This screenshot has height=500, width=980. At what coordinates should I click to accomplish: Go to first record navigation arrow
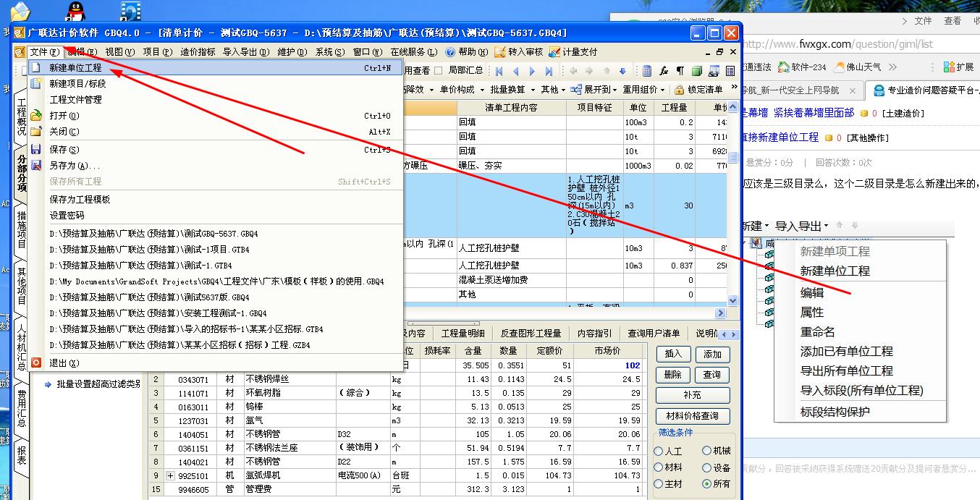(499, 71)
